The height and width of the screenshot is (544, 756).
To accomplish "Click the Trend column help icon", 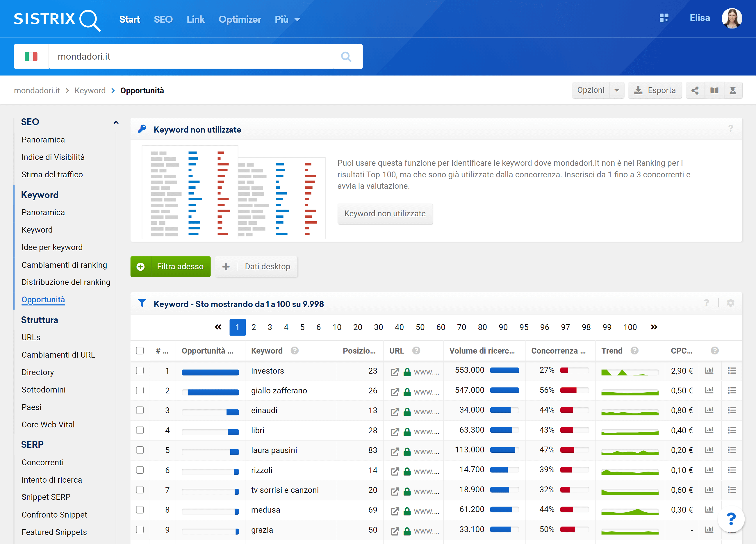I will click(x=634, y=351).
